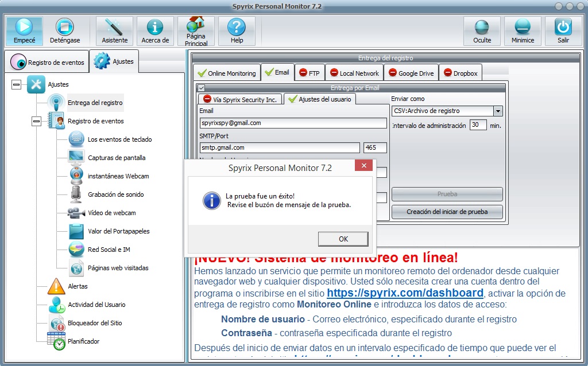Image resolution: width=588 pixels, height=366 pixels.
Task: Select Planificador in the settings tree
Action: 84,341
